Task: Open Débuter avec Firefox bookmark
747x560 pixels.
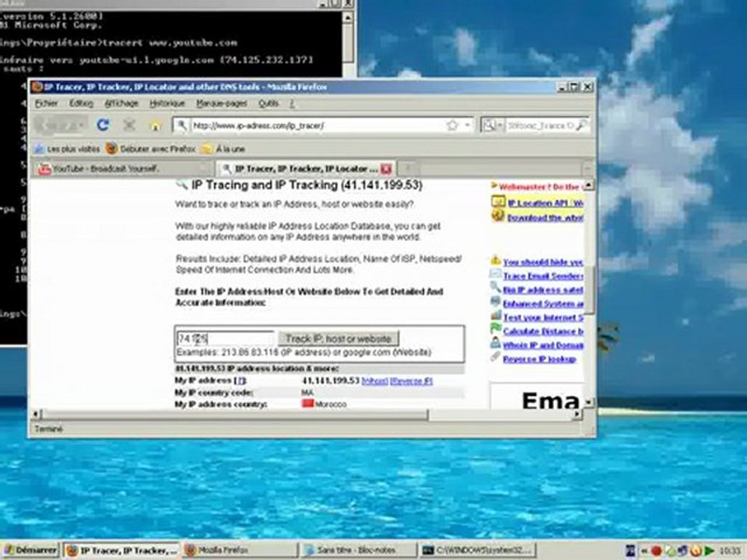Action: (x=151, y=149)
